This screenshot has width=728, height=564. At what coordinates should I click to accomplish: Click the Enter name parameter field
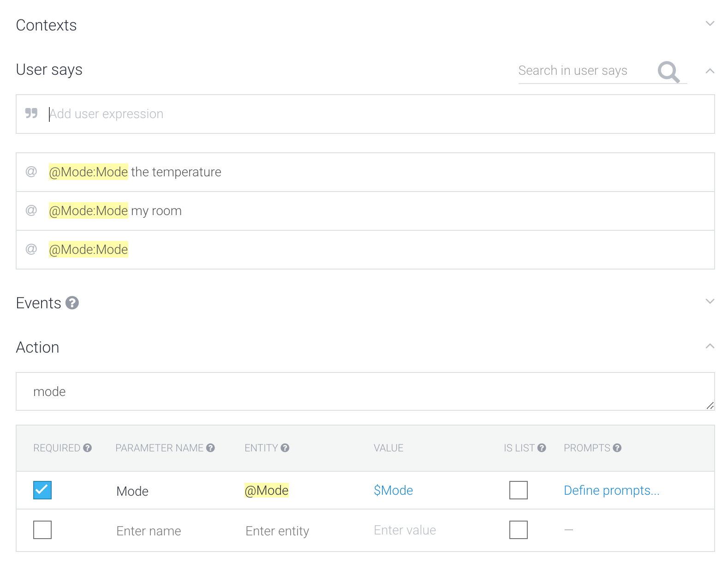[x=149, y=531]
